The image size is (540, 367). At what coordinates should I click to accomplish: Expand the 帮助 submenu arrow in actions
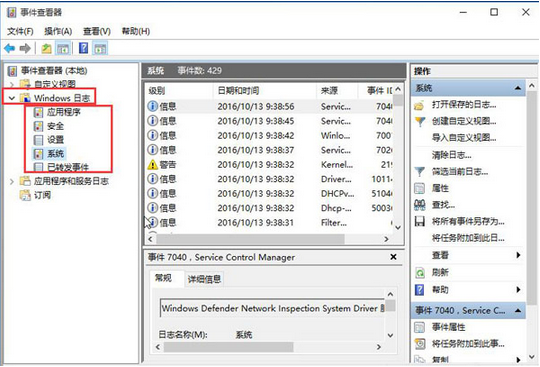[x=518, y=290]
